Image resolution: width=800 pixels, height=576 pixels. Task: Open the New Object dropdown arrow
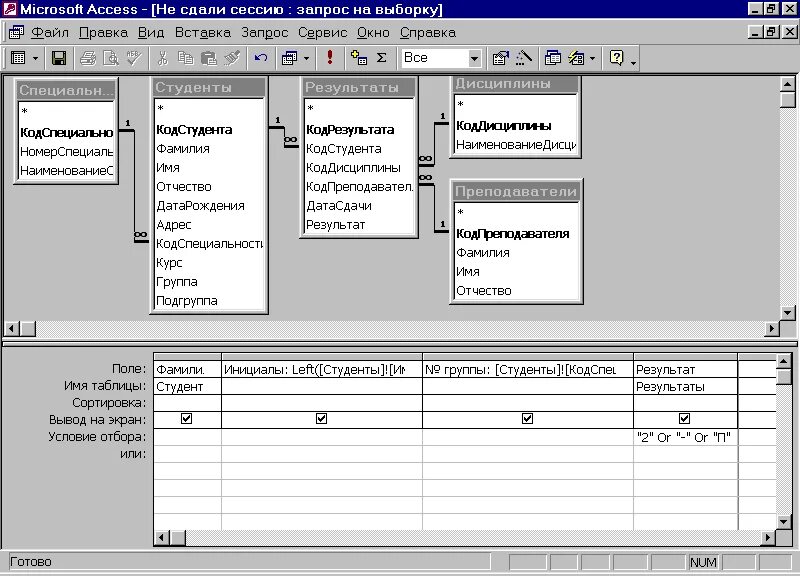tap(592, 59)
